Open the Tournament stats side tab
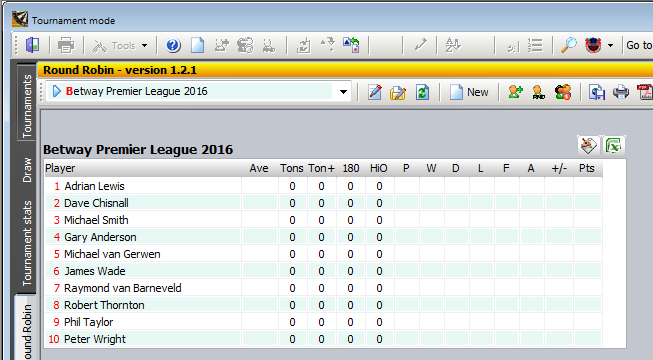The width and height of the screenshot is (653, 360). coord(27,243)
